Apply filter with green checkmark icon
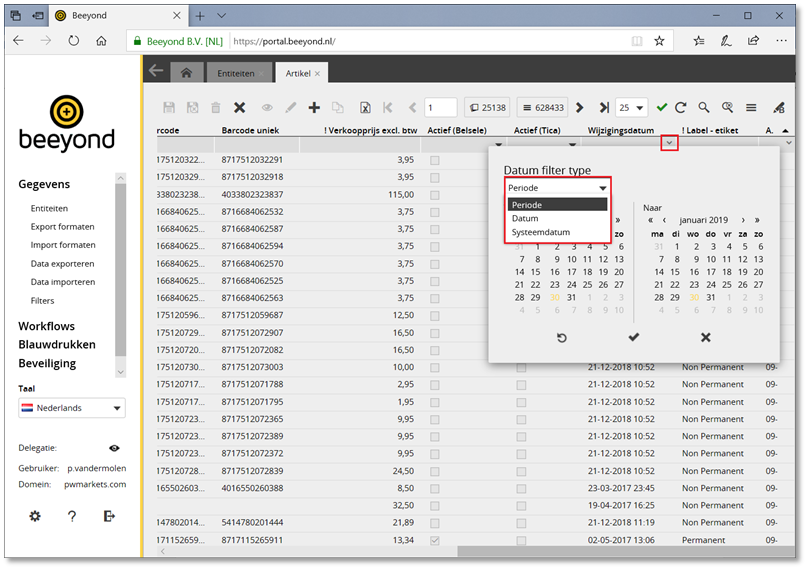The width and height of the screenshot is (807, 569). [662, 107]
